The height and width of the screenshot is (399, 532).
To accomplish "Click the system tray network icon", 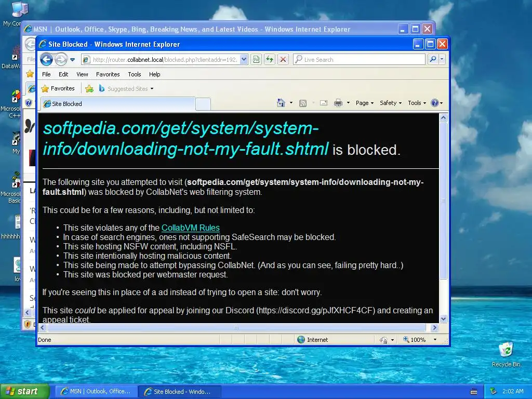I will click(494, 391).
